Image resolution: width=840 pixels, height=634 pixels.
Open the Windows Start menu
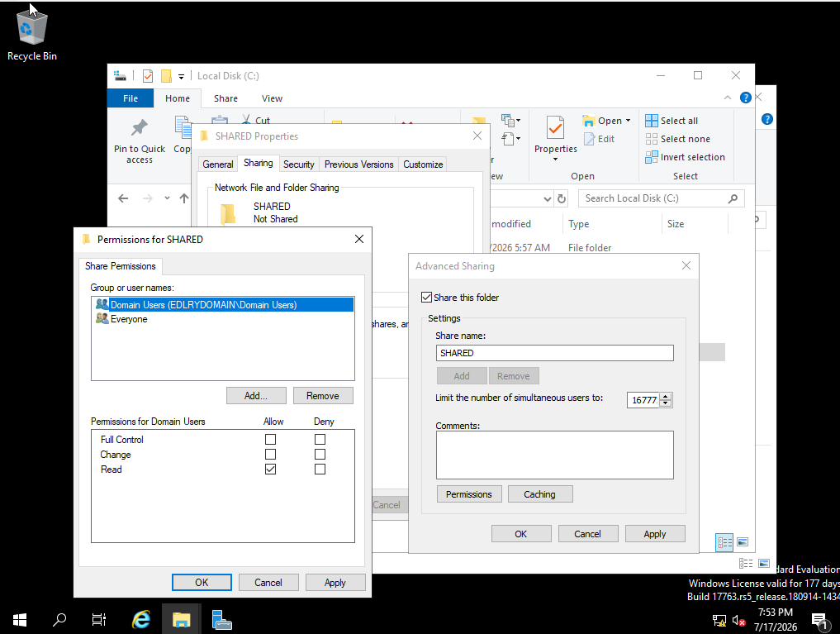(20, 620)
